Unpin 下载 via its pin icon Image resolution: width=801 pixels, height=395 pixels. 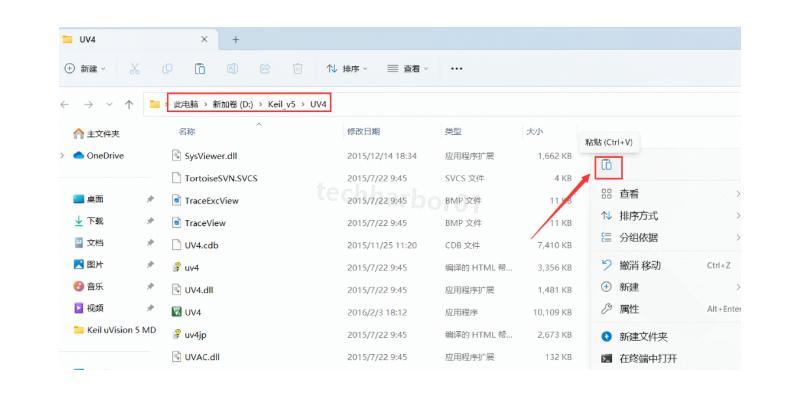150,221
